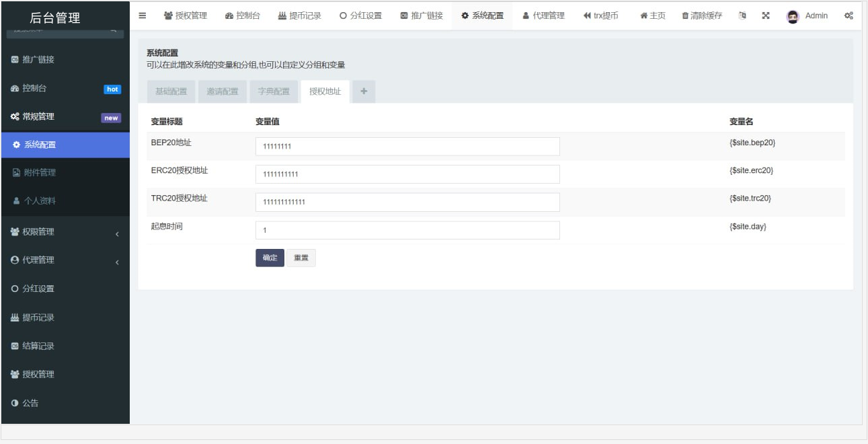Viewport: 868px width, 444px height.
Task: Open the Admin user menu
Action: click(807, 15)
